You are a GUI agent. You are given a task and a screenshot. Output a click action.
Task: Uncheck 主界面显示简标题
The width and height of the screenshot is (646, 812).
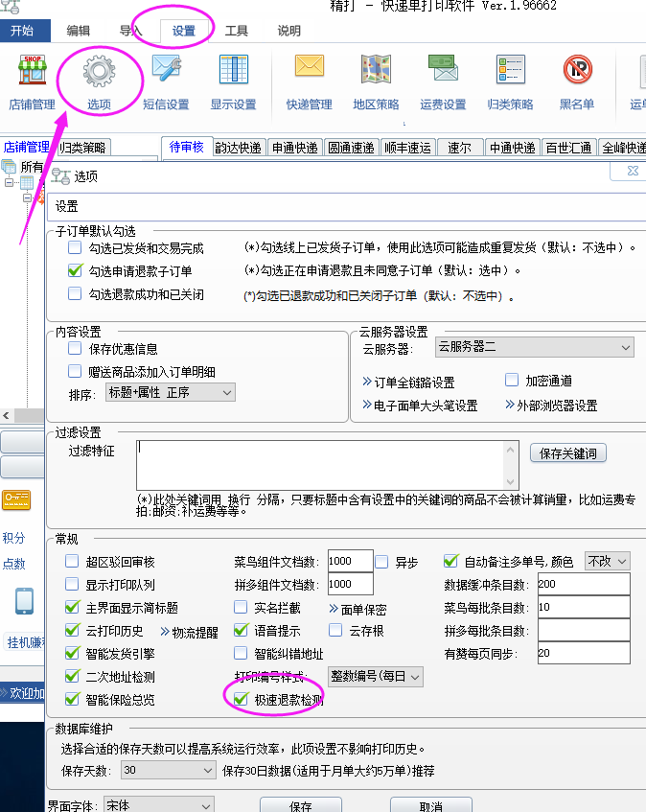[x=72, y=607]
